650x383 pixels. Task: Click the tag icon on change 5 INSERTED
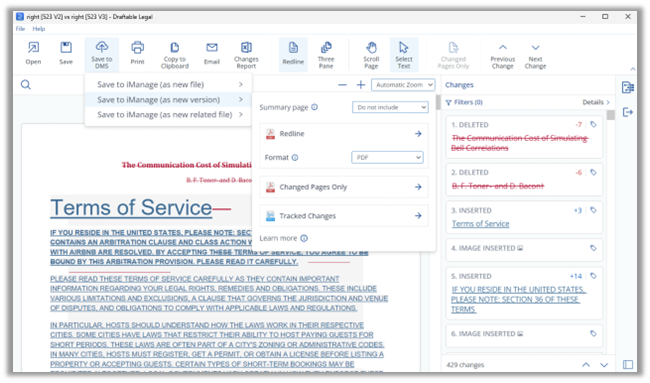[593, 276]
